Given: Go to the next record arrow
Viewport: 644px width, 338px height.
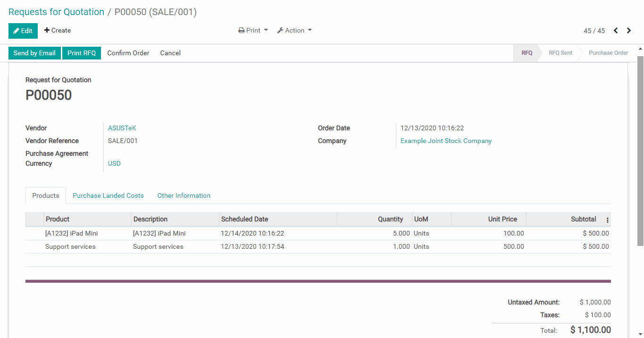Looking at the screenshot, I should pyautogui.click(x=629, y=31).
